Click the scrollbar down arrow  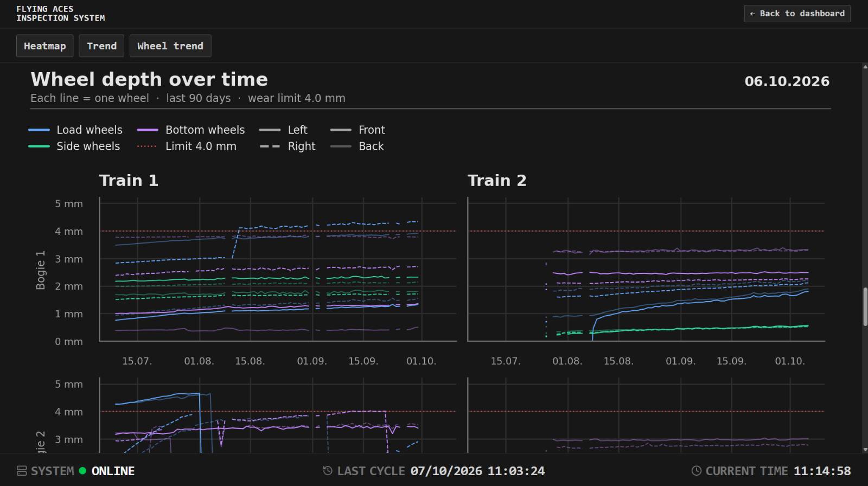tap(865, 450)
